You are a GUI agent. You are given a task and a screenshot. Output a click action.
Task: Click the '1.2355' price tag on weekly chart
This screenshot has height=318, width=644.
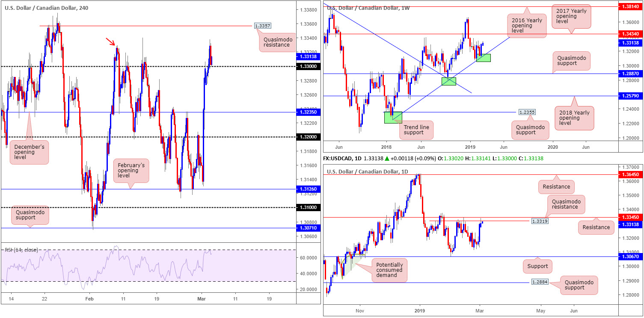(x=526, y=112)
